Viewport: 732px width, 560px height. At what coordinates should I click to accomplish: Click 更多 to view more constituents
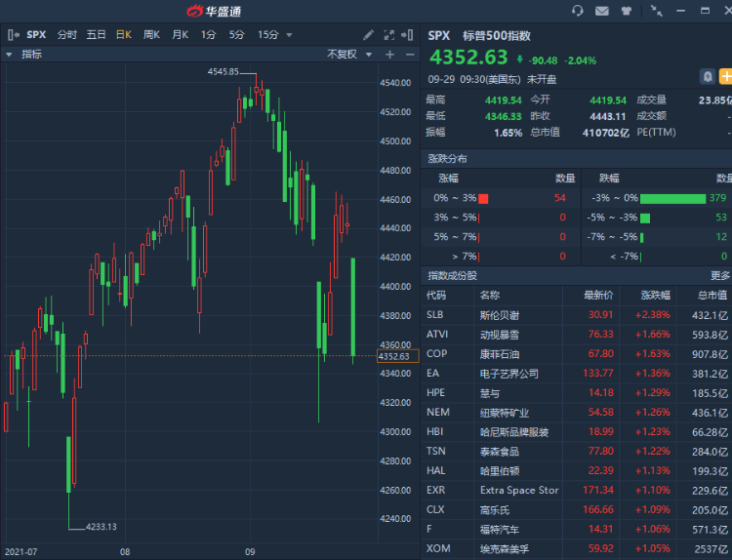(720, 276)
